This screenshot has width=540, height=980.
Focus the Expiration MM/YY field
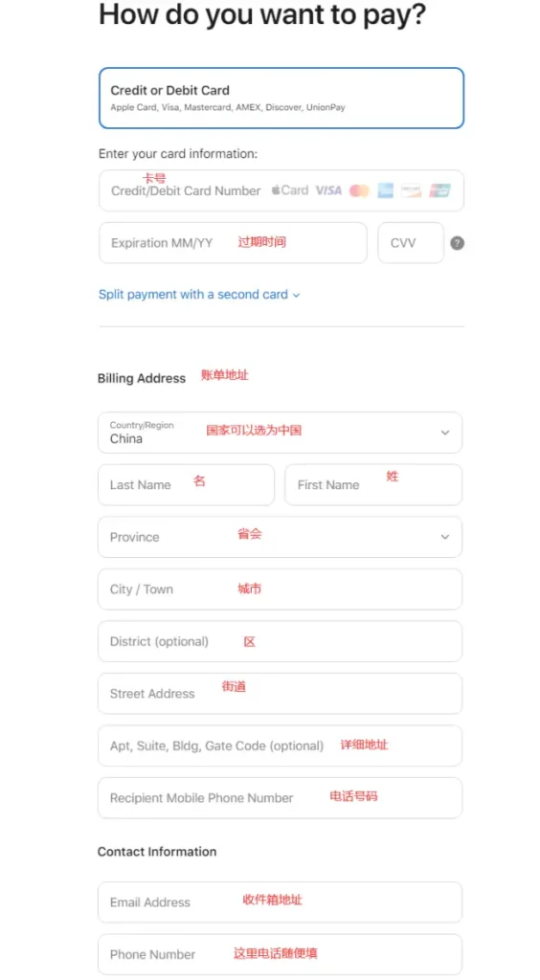(233, 242)
